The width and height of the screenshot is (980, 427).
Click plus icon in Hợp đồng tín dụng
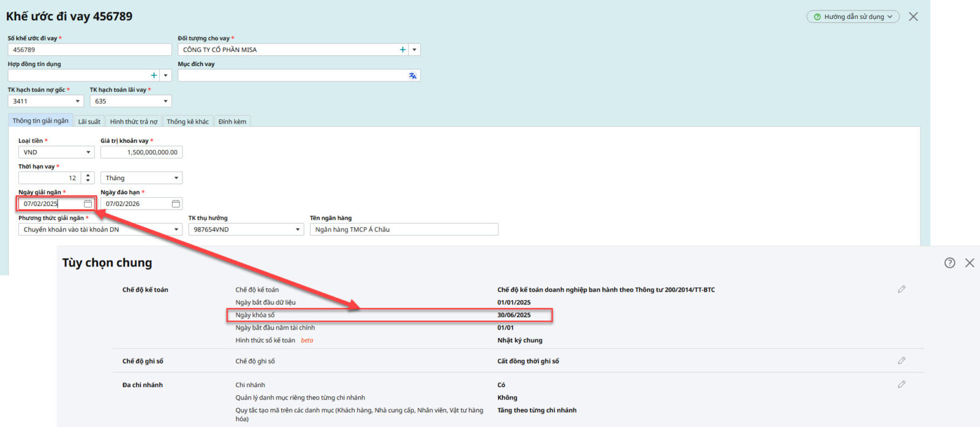(154, 75)
